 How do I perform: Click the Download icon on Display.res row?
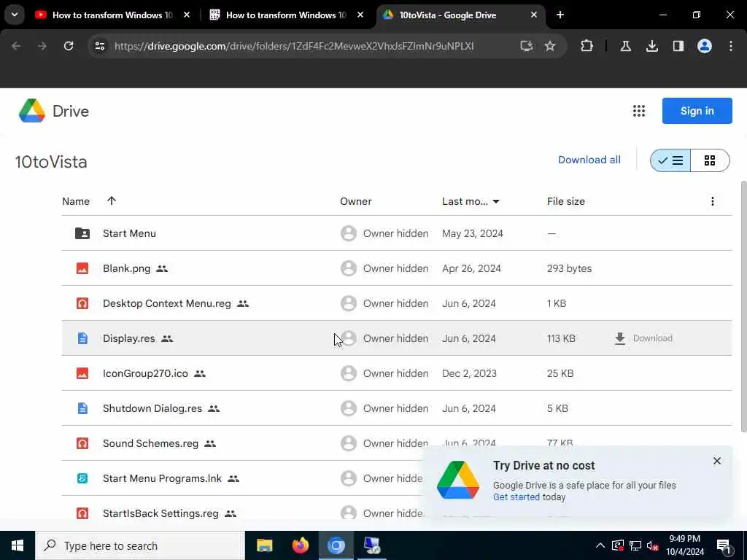620,338
